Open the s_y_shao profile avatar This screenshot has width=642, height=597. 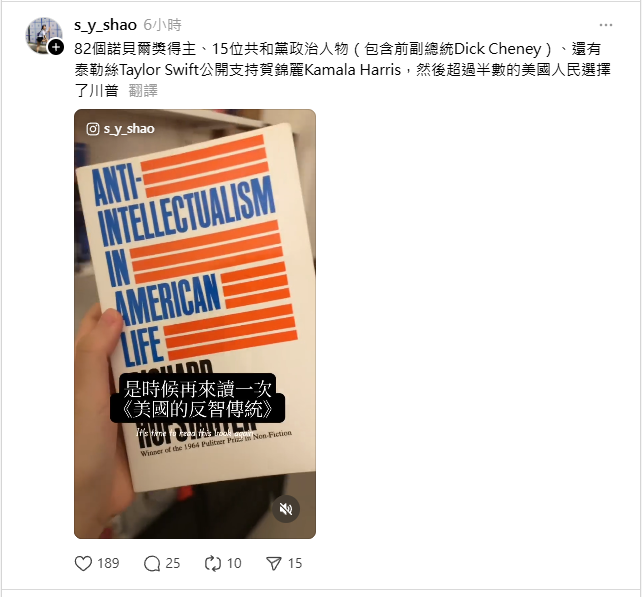tap(44, 35)
